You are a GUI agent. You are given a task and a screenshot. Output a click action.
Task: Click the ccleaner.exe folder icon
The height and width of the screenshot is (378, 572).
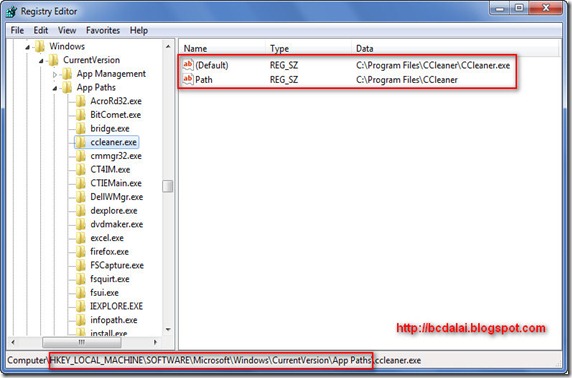coord(81,142)
